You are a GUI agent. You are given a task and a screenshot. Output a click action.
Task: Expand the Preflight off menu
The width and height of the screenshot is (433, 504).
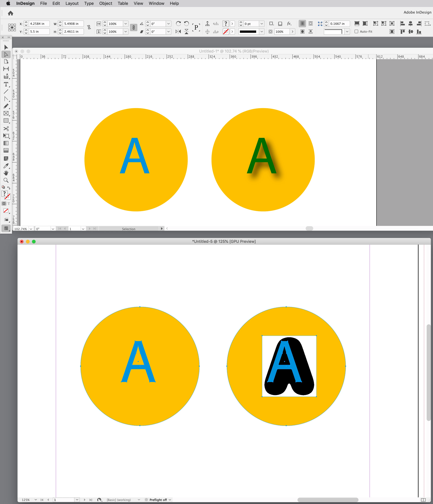click(x=170, y=500)
